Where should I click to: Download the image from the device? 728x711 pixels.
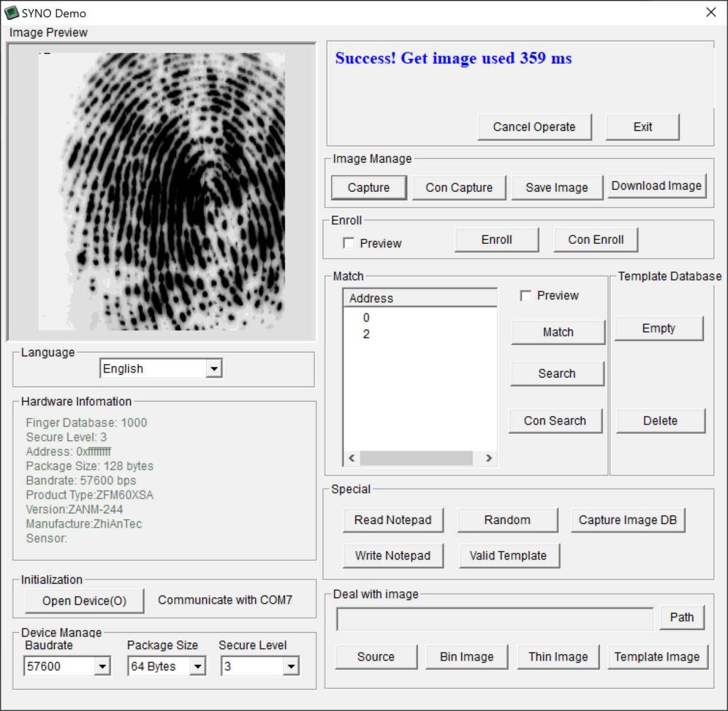coord(655,186)
